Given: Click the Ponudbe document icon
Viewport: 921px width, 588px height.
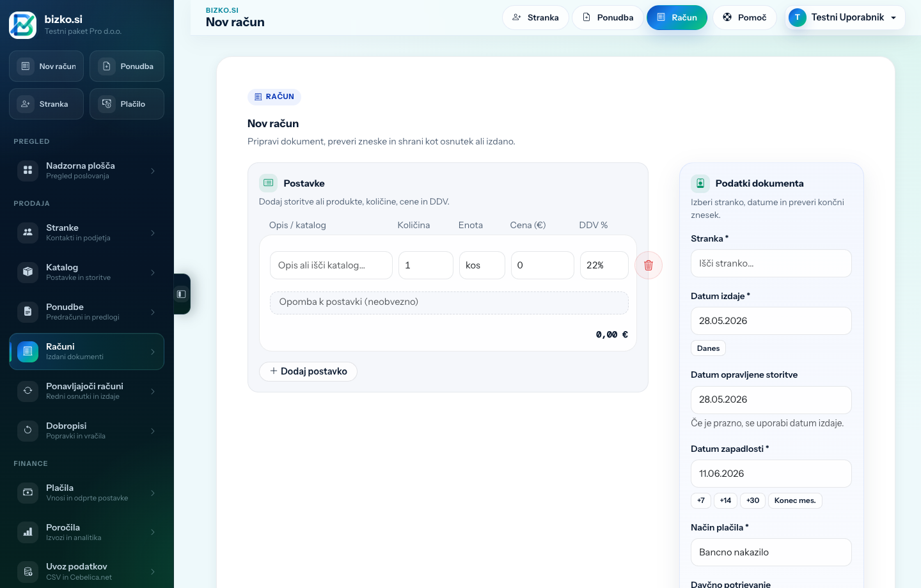Looking at the screenshot, I should 28,311.
